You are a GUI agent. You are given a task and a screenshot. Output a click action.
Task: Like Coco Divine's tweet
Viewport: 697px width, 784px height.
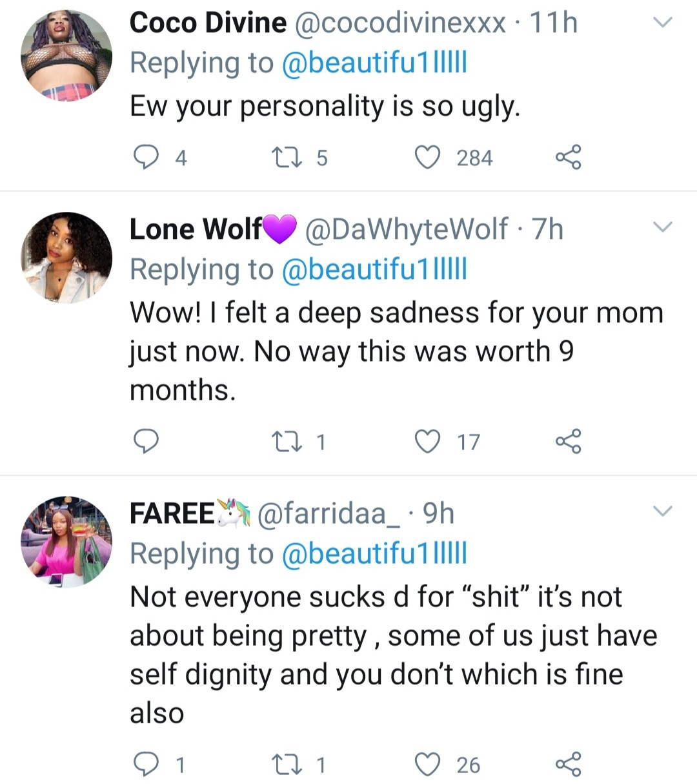(427, 157)
